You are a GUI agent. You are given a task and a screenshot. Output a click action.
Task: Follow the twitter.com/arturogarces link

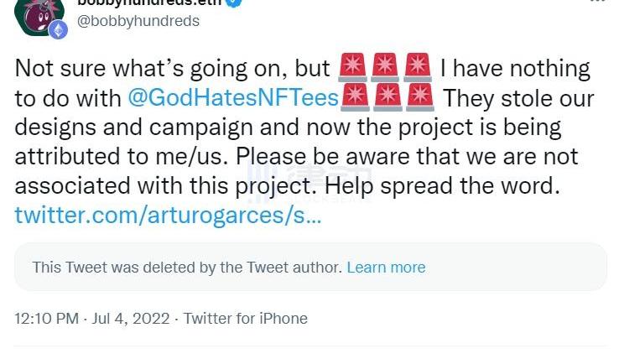click(x=167, y=216)
